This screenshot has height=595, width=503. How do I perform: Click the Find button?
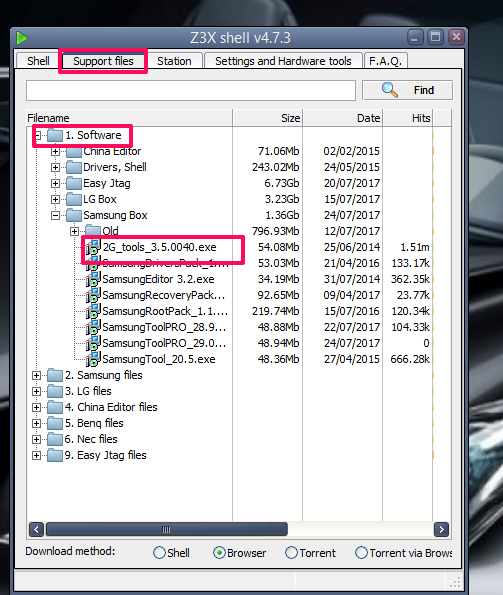407,90
